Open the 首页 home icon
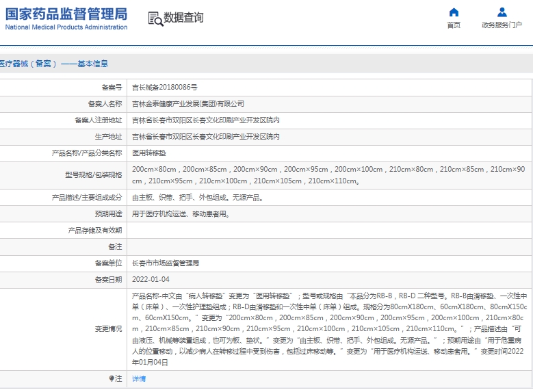This screenshot has width=533, height=392. coord(454,12)
